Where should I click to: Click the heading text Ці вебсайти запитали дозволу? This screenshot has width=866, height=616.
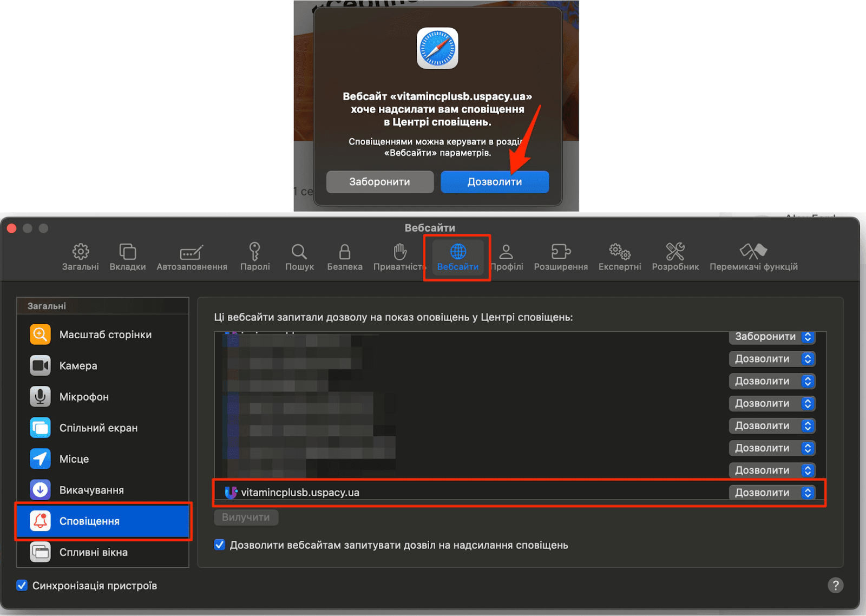click(x=393, y=317)
